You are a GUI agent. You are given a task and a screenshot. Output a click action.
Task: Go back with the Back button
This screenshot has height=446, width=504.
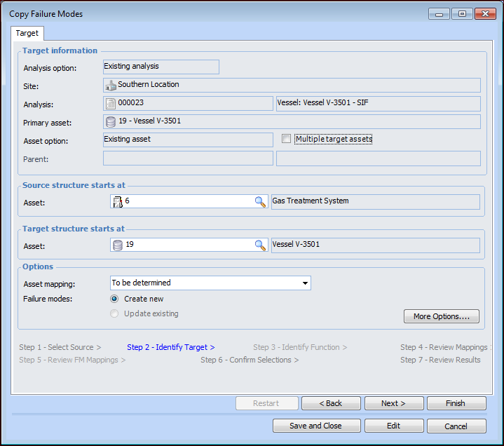[x=331, y=403]
